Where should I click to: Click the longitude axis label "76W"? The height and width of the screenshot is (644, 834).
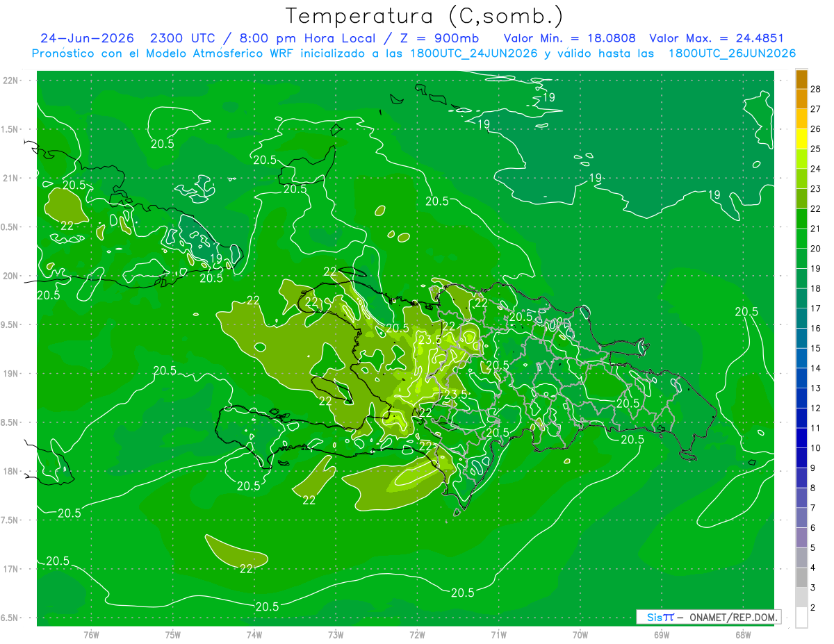point(91,634)
